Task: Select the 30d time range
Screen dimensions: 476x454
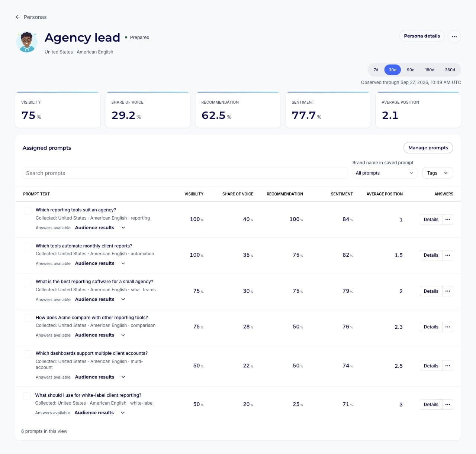Action: click(x=392, y=70)
